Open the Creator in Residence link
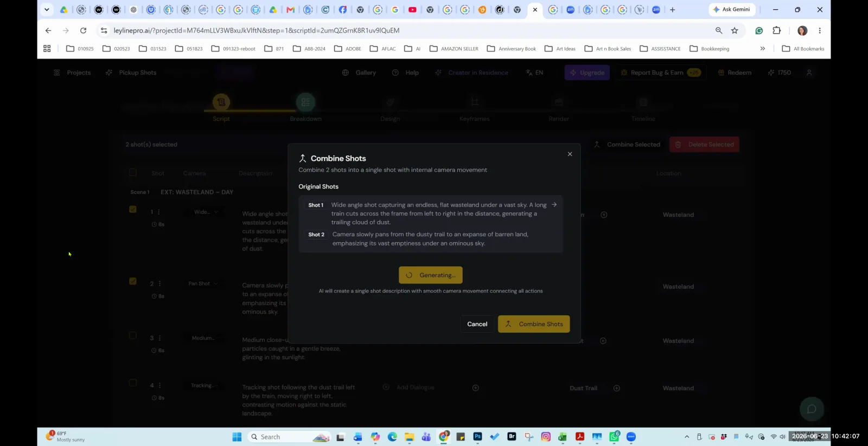Screen dimensions: 868x446 472,73
